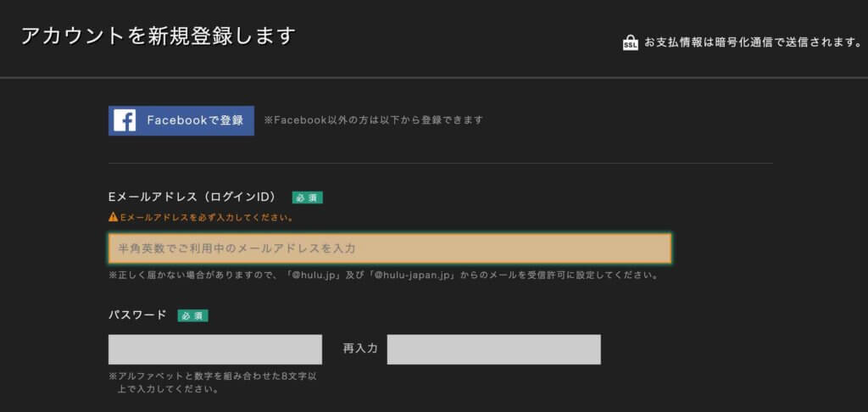This screenshot has width=868, height=412.
Task: Click the 必須 badge beside the Eメールアドレス label
Action: click(x=307, y=198)
